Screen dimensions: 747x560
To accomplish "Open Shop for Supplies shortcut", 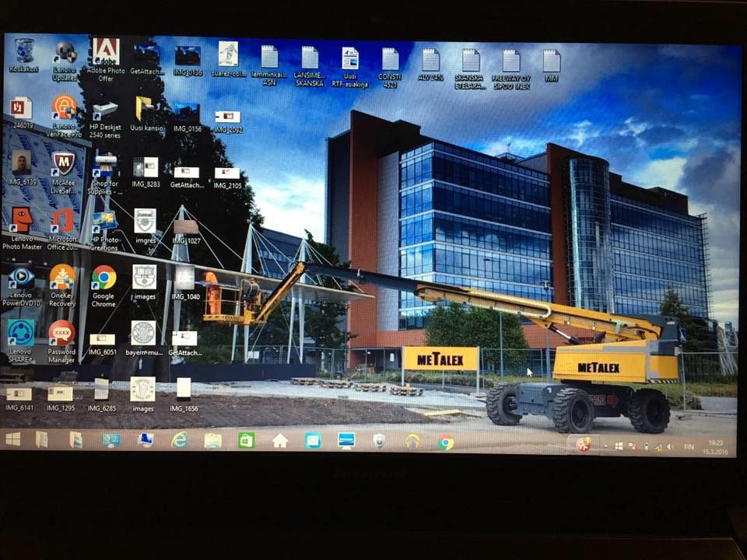I will 105,173.
